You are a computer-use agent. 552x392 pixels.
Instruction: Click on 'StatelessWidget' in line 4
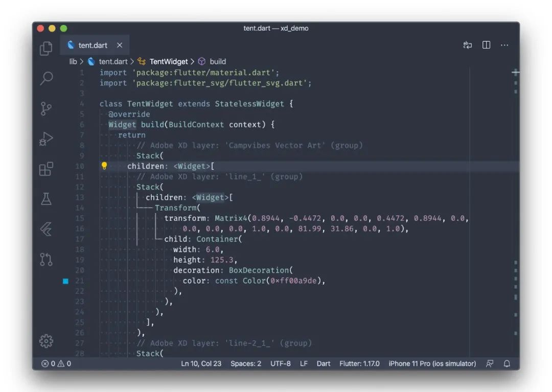point(249,104)
